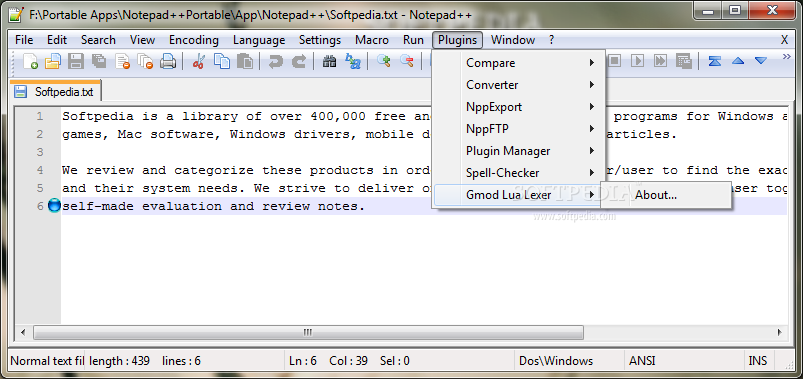The width and height of the screenshot is (803, 379).
Task: Click About... in the Gmod Lua Lexer submenu
Action: [666, 195]
